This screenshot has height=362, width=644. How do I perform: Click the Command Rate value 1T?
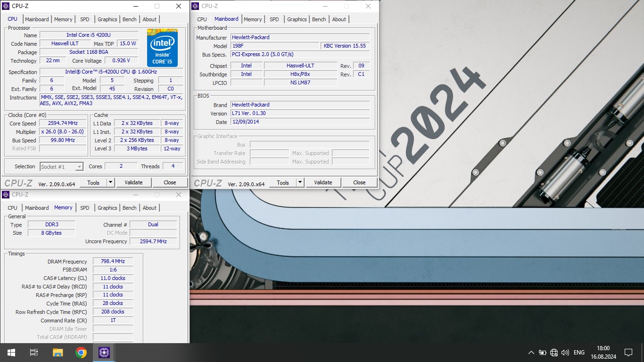[113, 320]
